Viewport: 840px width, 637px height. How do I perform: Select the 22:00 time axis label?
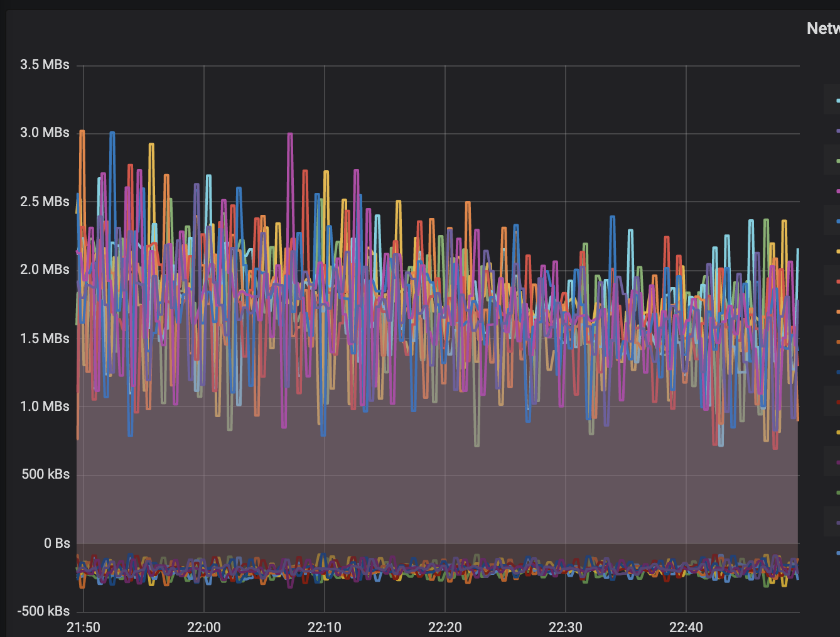204,627
